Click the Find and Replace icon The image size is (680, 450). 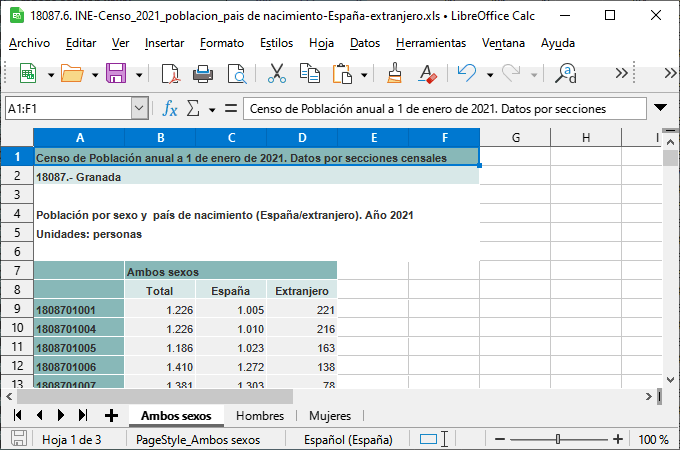[567, 73]
